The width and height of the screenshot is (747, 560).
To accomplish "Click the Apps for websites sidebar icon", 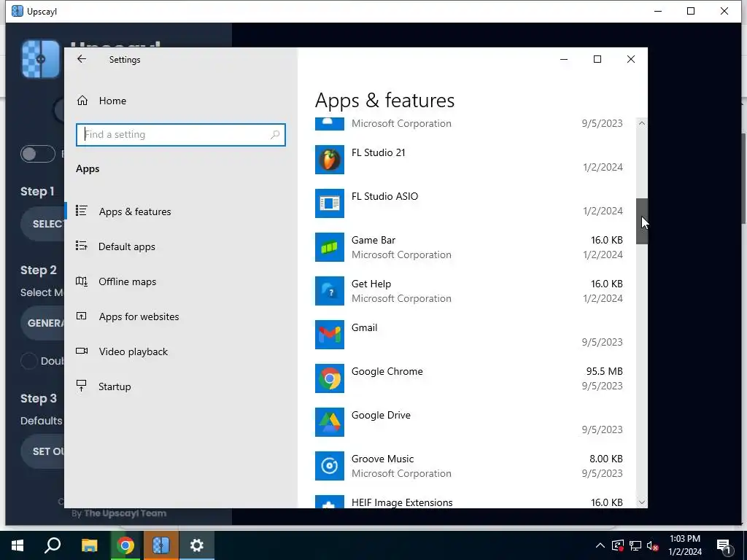I will coord(82,316).
